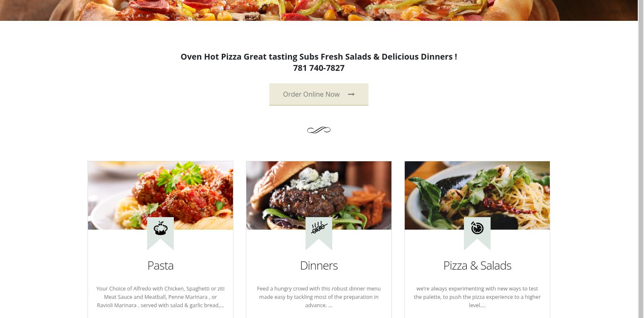Open the Dinners heading link

[x=319, y=265]
